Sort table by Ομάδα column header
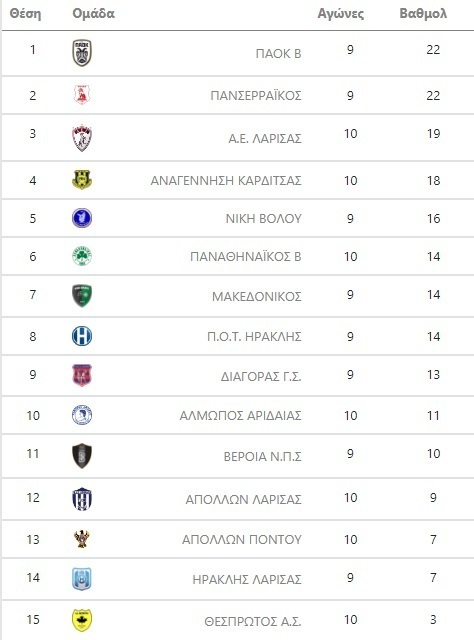 point(93,13)
